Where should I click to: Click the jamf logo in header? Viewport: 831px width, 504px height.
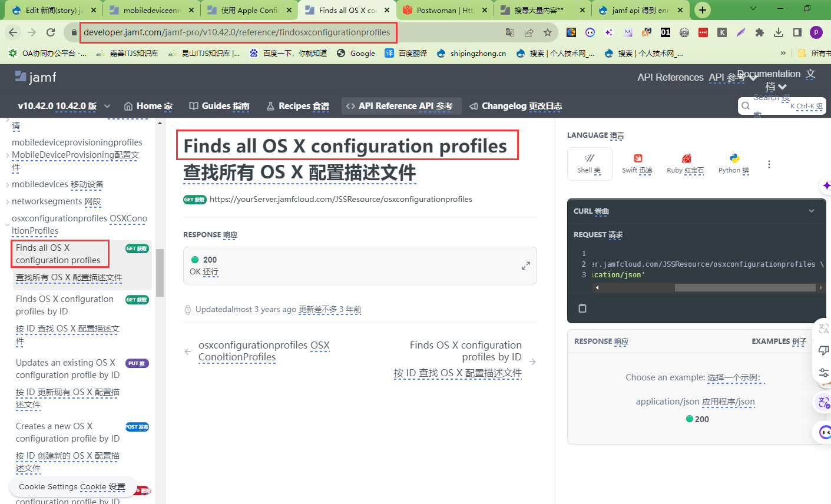35,77
